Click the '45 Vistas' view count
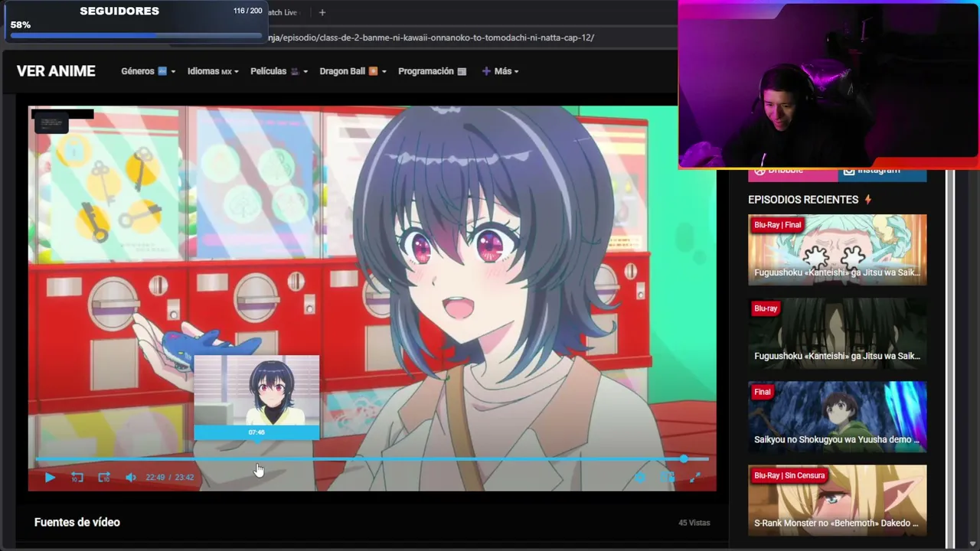980x551 pixels. 694,523
